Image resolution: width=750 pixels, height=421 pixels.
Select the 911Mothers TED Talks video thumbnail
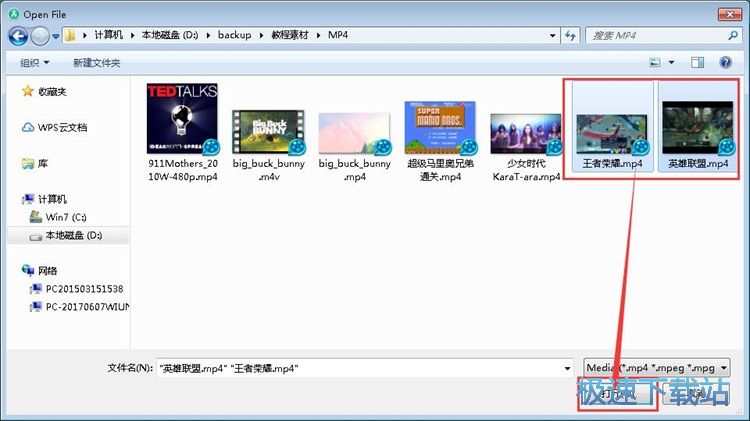coord(182,119)
